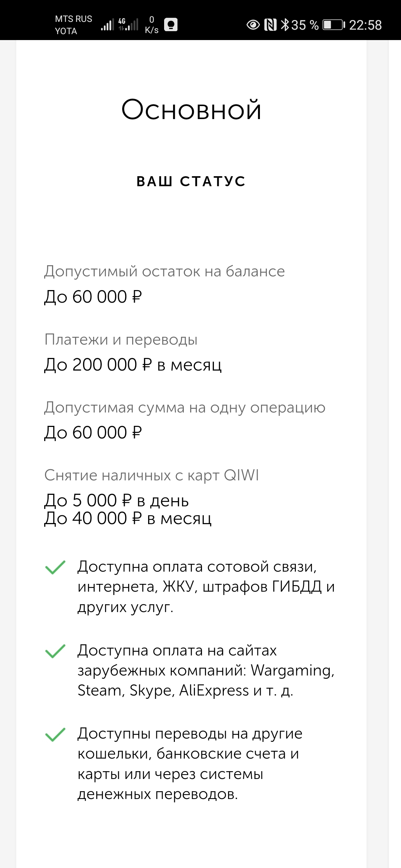Tap the green checkmark beside mobile payments text
Image resolution: width=401 pixels, height=868 pixels.
[55, 568]
